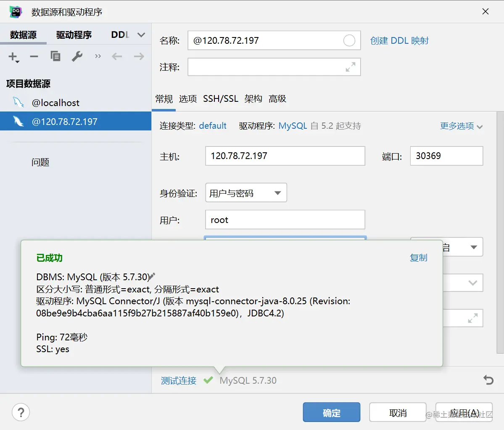Screen dimensions: 504x430
Task: Click the 已成功 heading in the popup
Action: (50, 258)
